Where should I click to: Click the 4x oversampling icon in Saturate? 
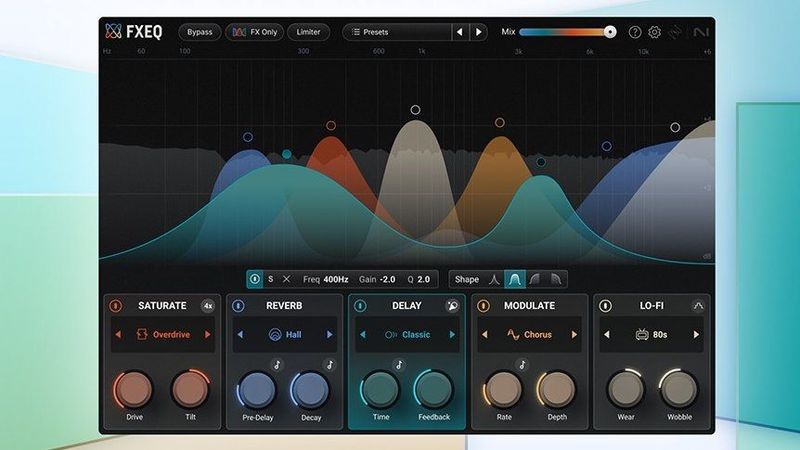[208, 306]
